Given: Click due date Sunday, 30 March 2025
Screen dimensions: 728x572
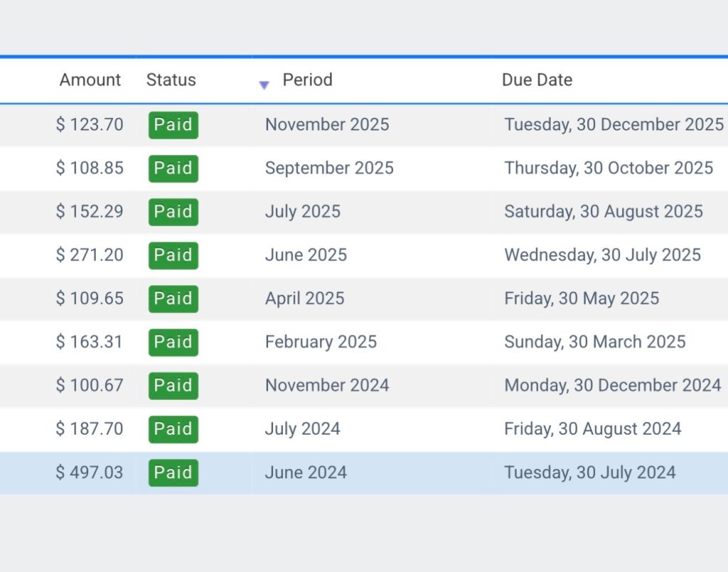Looking at the screenshot, I should [595, 342].
